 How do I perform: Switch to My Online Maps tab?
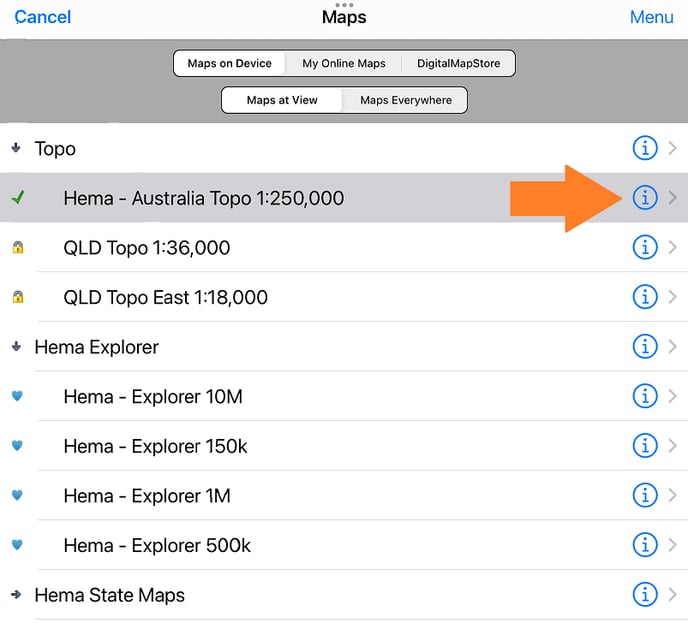pos(343,63)
